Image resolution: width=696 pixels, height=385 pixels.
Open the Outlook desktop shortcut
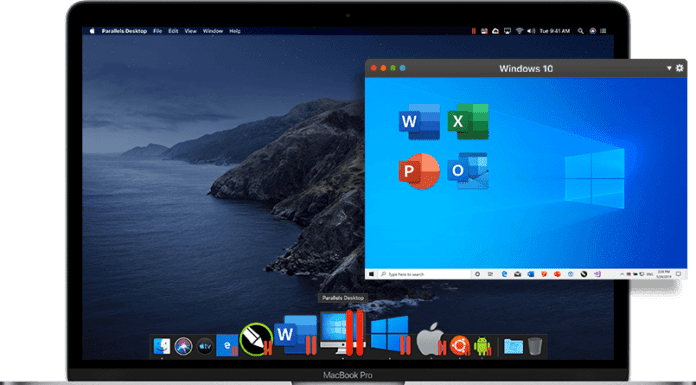468,171
